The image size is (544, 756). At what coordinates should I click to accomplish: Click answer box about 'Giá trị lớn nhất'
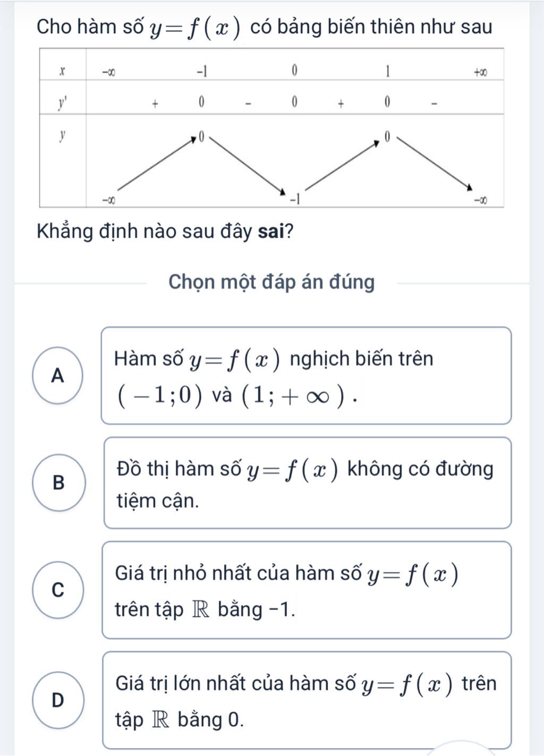(x=306, y=700)
